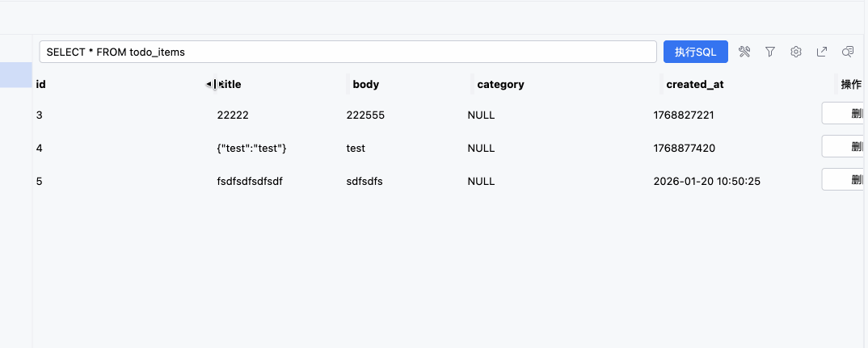Select the cell with {"test":"test"}
Screen dimensions: 868x348
click(x=252, y=149)
